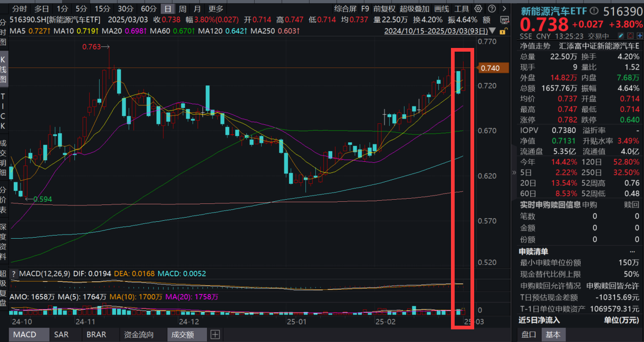Click the plus icon beside indicator tabs
Image resolution: width=644 pixels, height=342 pixels.
pos(215,334)
